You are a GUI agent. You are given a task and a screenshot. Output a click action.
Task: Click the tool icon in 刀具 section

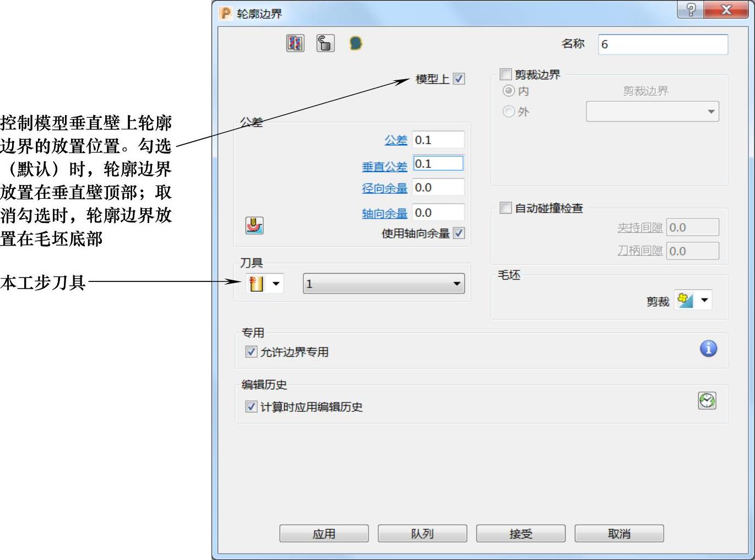click(x=256, y=284)
